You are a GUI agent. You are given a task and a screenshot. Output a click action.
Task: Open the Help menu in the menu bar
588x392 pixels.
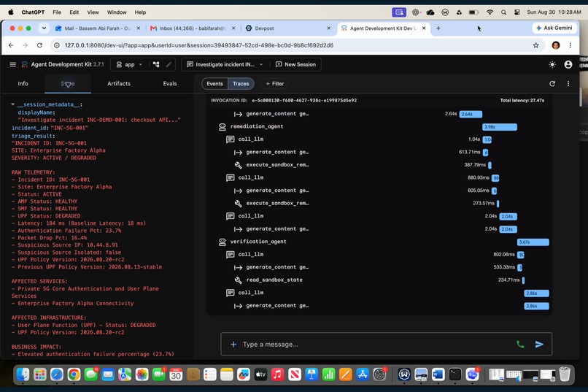click(x=140, y=12)
